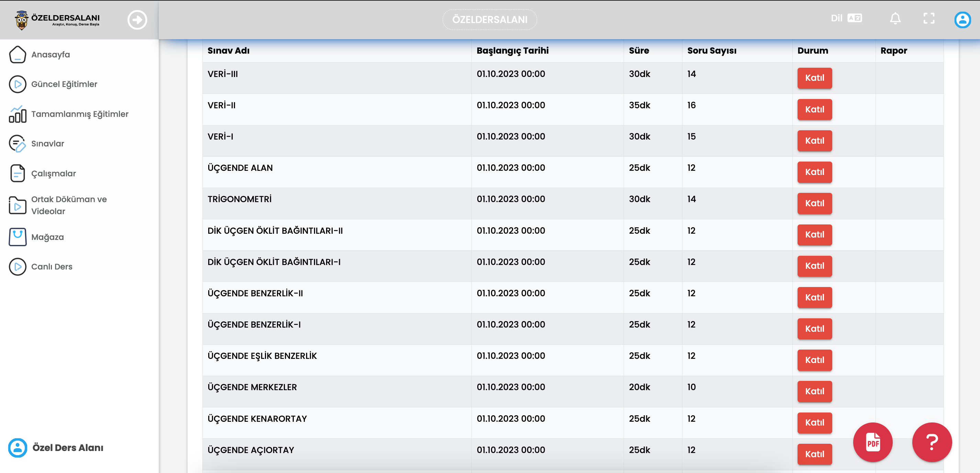Image resolution: width=980 pixels, height=473 pixels.
Task: Click the red PDF export button
Action: pyautogui.click(x=872, y=442)
